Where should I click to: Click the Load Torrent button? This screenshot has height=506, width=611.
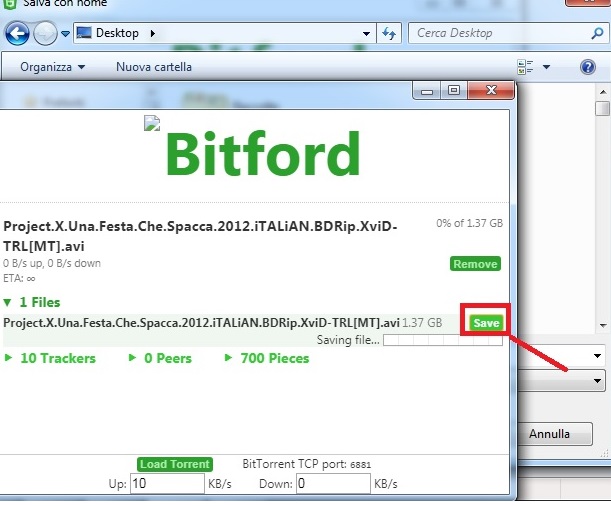coord(175,464)
